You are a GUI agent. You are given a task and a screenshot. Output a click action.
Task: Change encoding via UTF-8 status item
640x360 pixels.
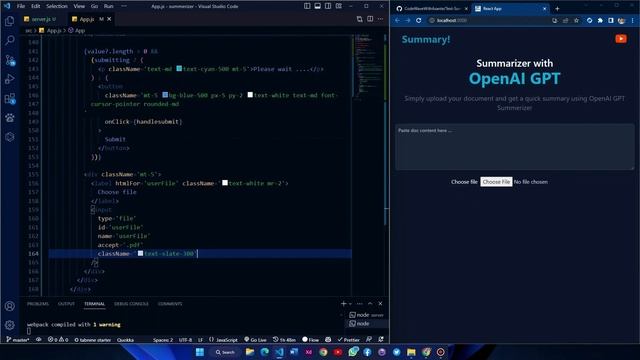tap(185, 340)
